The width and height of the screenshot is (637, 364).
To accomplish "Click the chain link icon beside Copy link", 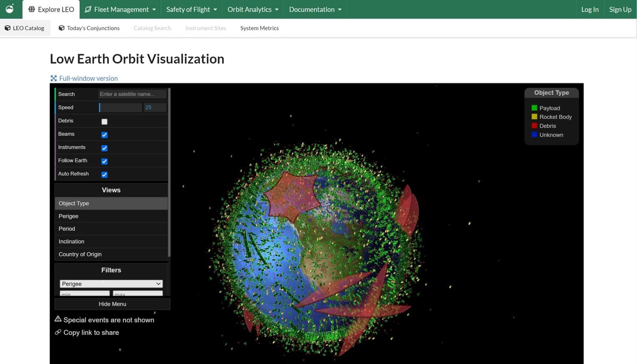I will [x=58, y=333].
